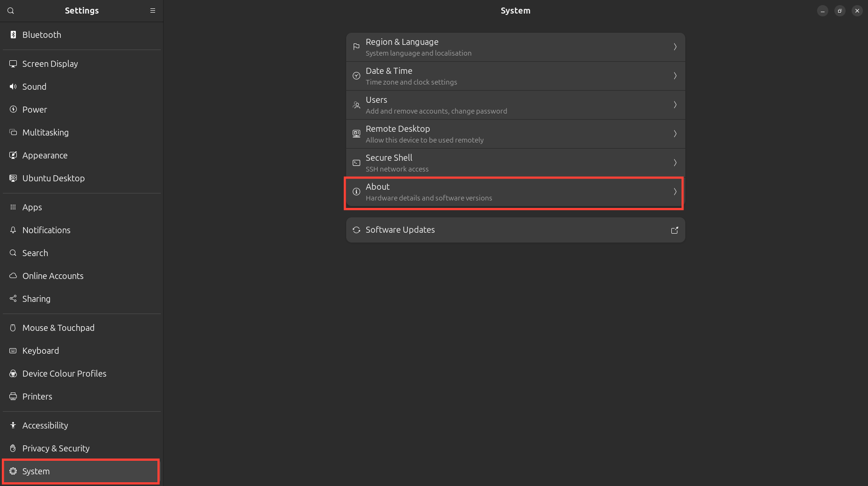Image resolution: width=868 pixels, height=486 pixels.
Task: Click the Secure Shell row
Action: [x=514, y=163]
